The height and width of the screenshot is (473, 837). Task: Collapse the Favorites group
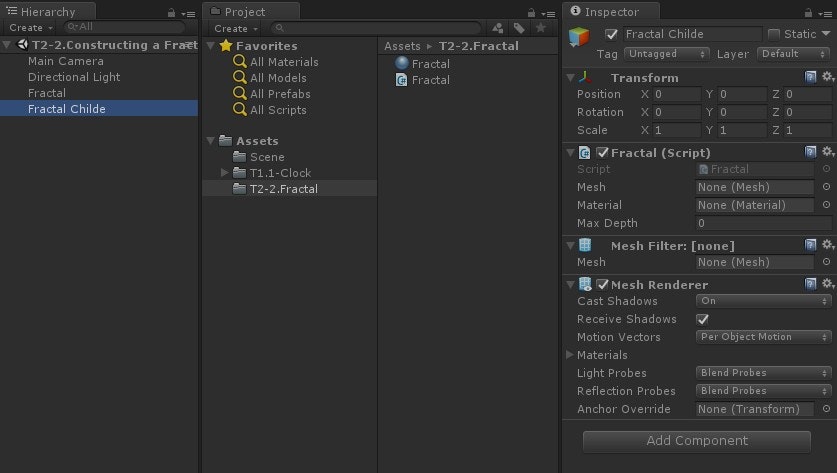point(211,46)
